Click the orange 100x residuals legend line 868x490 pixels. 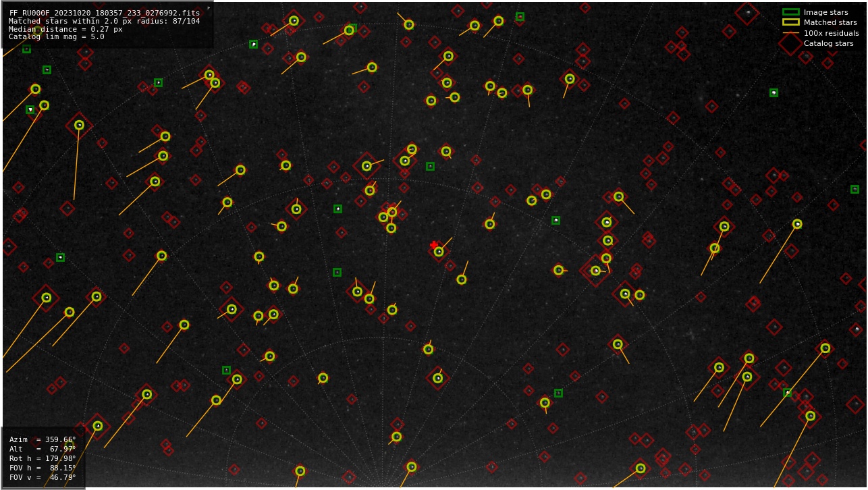[790, 33]
